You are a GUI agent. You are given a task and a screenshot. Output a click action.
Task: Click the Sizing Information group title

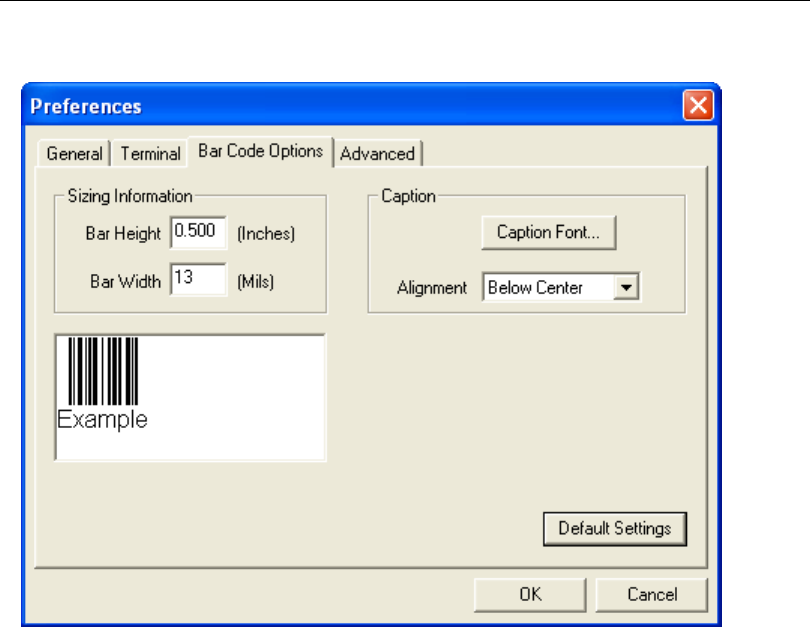(x=130, y=196)
